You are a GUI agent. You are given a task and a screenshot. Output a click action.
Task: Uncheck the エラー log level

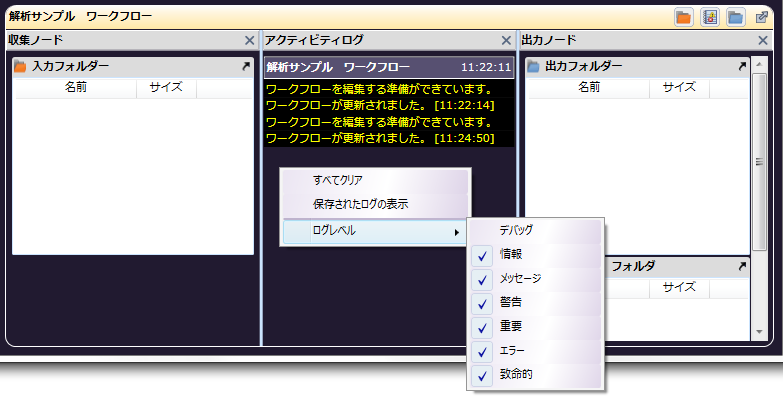tap(536, 351)
